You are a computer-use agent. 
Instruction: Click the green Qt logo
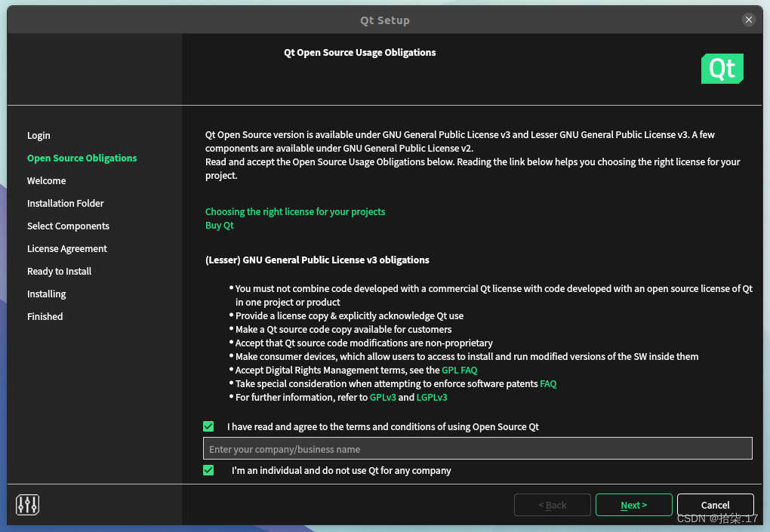(x=722, y=69)
